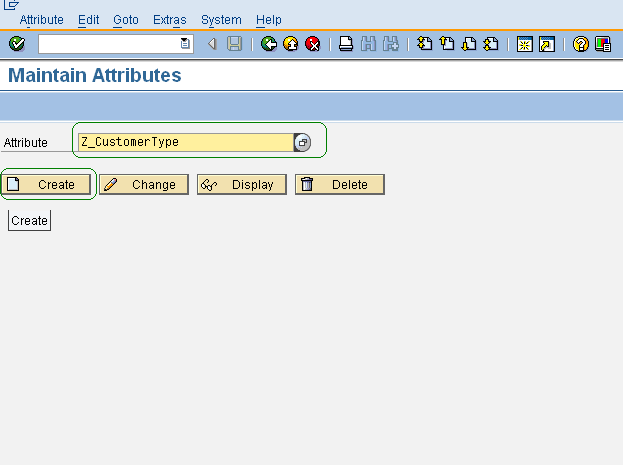This screenshot has width=623, height=465.
Task: Open the Extras menu
Action: pyautogui.click(x=170, y=20)
